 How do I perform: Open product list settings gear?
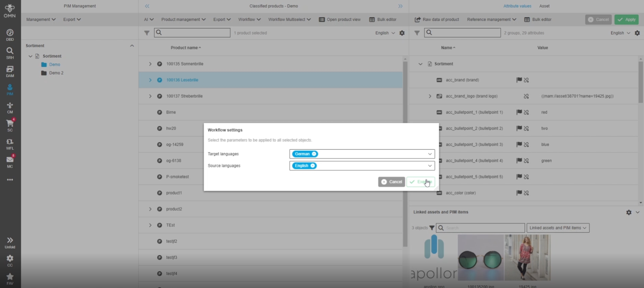tap(402, 33)
